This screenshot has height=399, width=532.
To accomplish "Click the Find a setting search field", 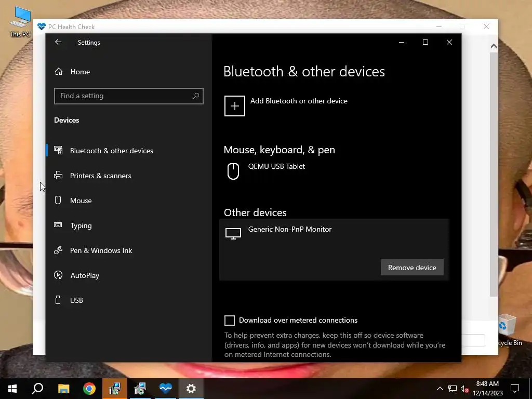I will coord(129,96).
